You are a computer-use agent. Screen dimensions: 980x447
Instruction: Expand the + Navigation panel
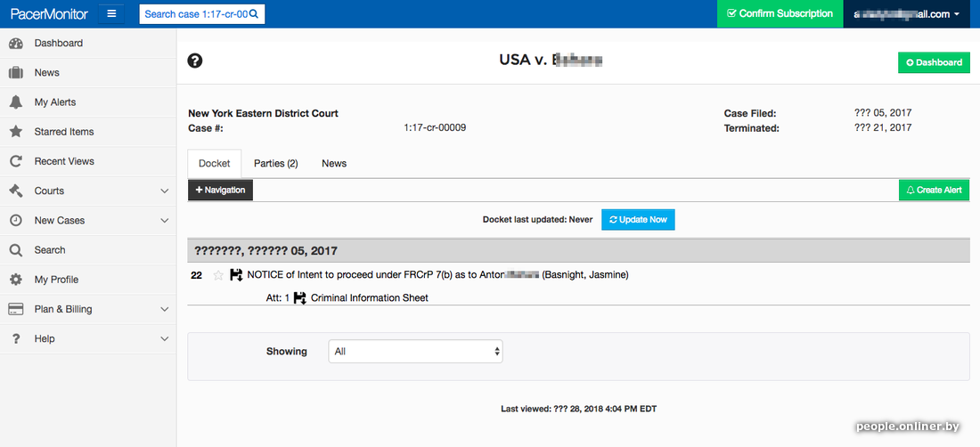[x=221, y=190]
